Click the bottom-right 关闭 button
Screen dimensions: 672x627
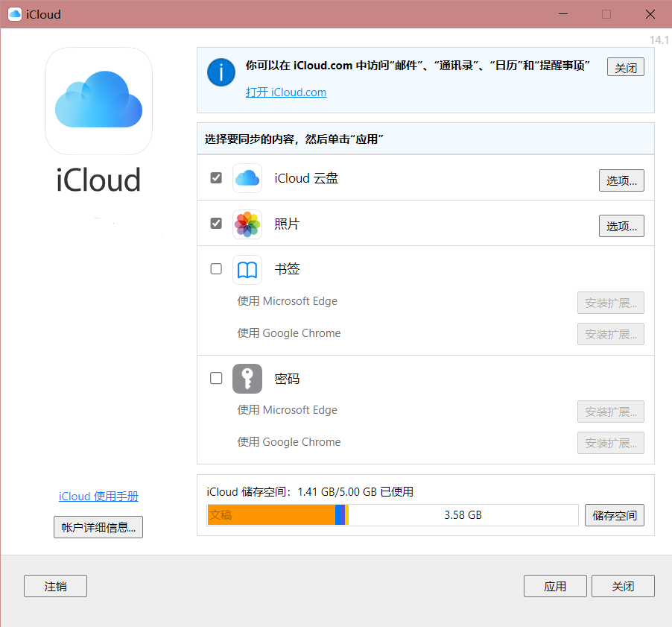(x=623, y=586)
